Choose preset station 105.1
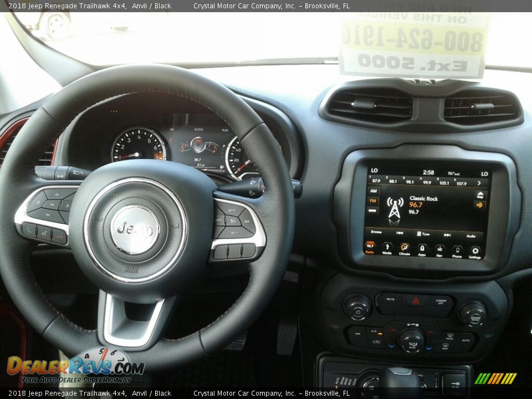The image size is (532, 399). pos(444,182)
